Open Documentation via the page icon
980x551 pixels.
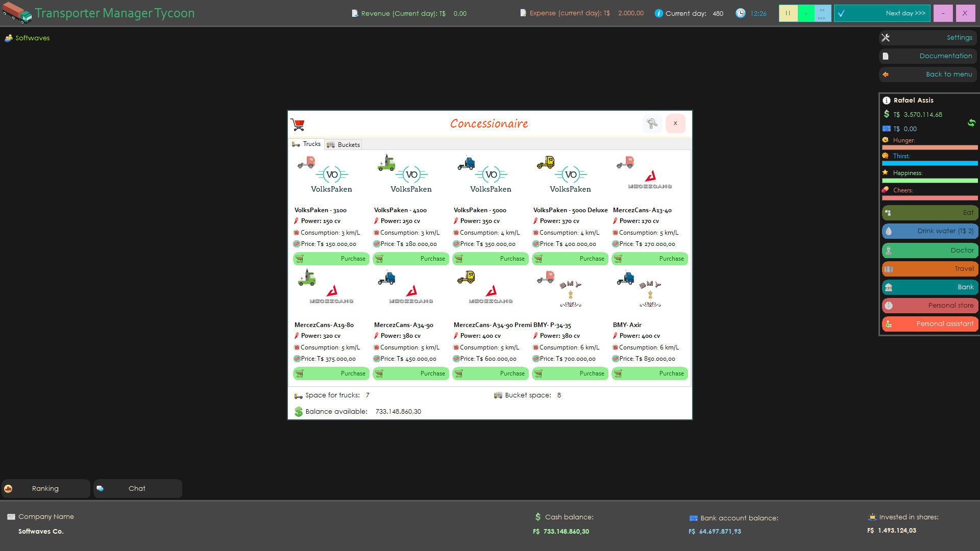point(886,56)
